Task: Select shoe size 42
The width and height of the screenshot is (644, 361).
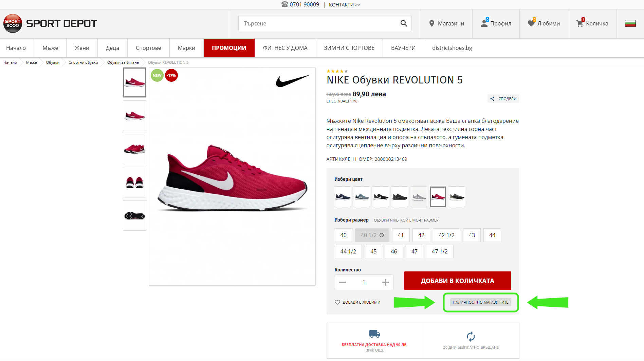Action: (x=421, y=235)
